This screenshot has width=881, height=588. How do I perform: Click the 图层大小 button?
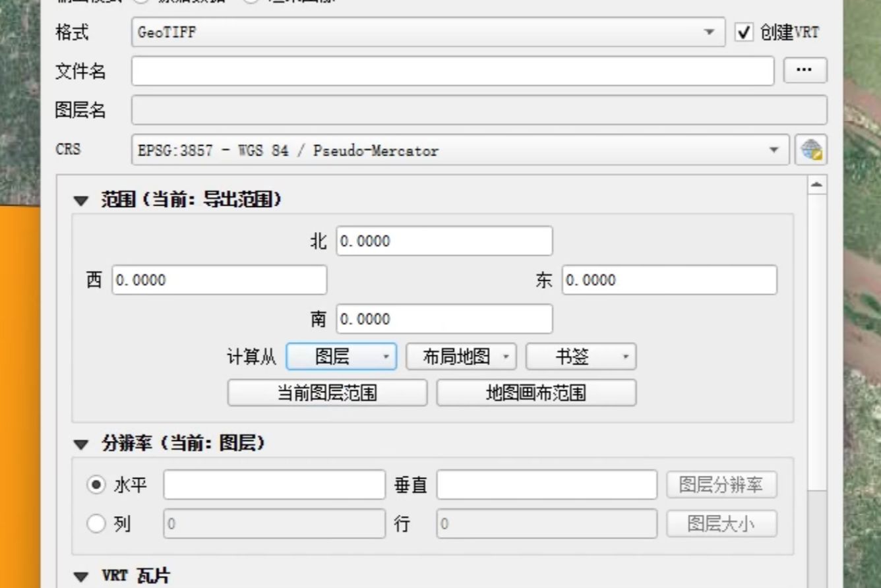(x=721, y=524)
